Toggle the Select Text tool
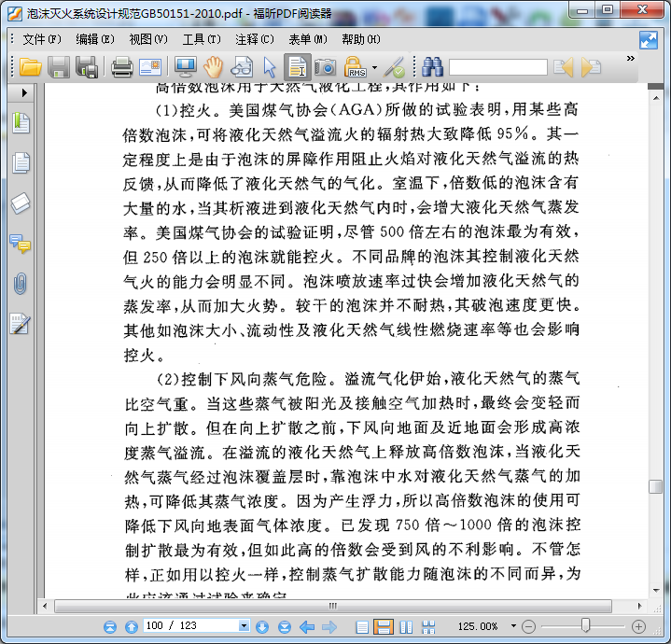671x644 pixels. (x=298, y=67)
